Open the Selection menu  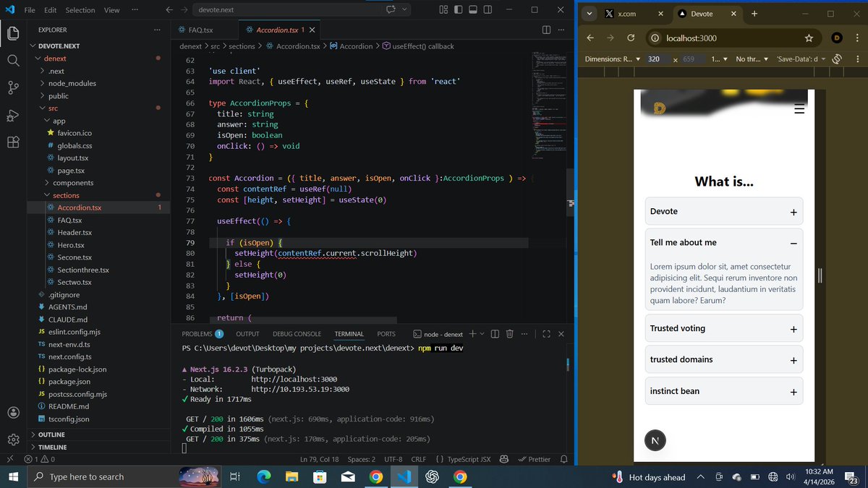pos(80,10)
